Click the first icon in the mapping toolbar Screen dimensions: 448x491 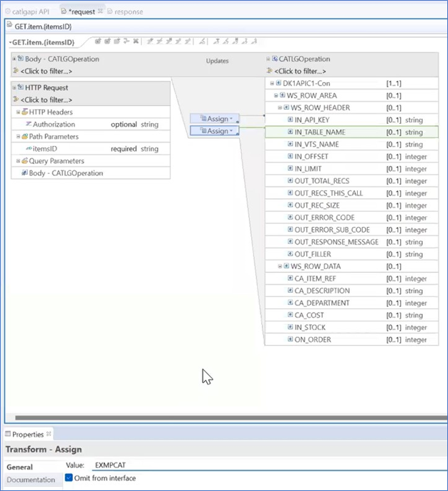(98, 41)
